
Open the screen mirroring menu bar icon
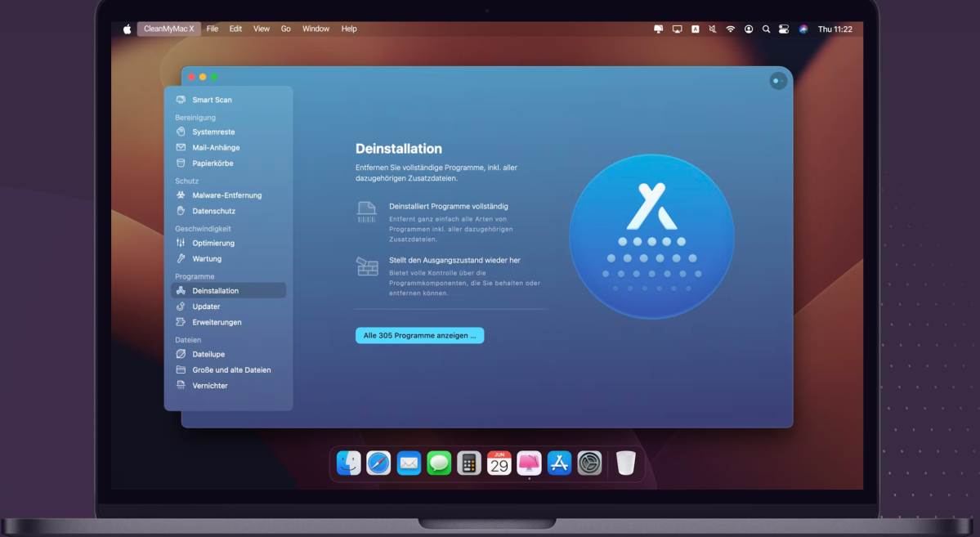point(677,29)
